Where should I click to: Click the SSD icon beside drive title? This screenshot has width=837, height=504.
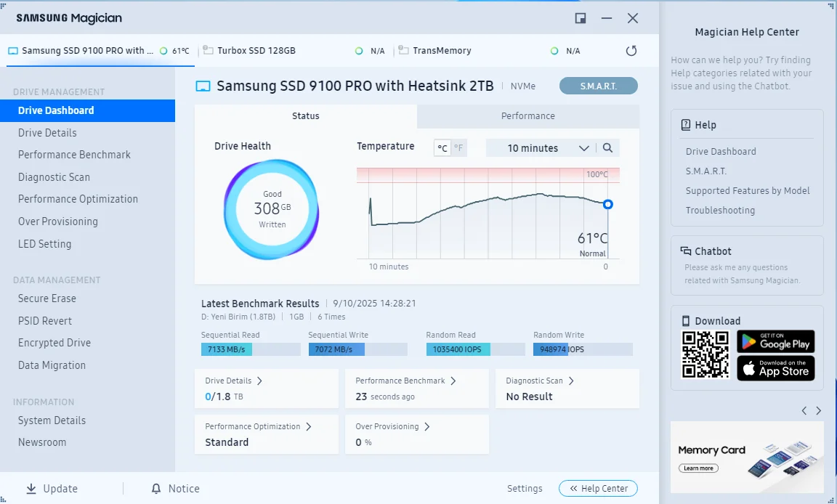203,86
